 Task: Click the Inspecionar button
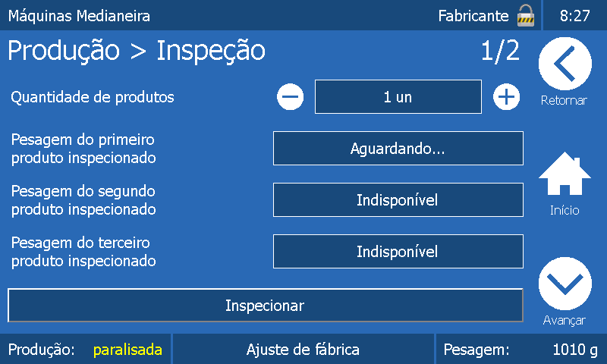[x=265, y=305]
